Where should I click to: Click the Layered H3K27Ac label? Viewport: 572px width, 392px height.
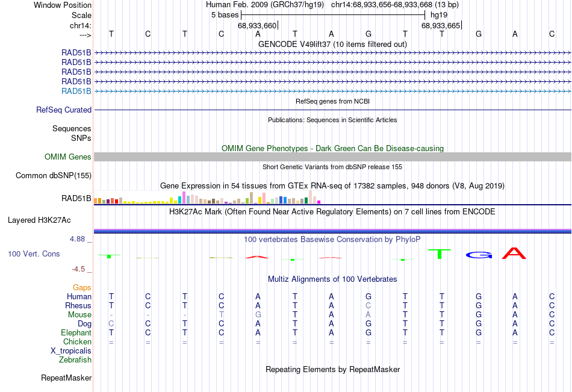point(39,220)
